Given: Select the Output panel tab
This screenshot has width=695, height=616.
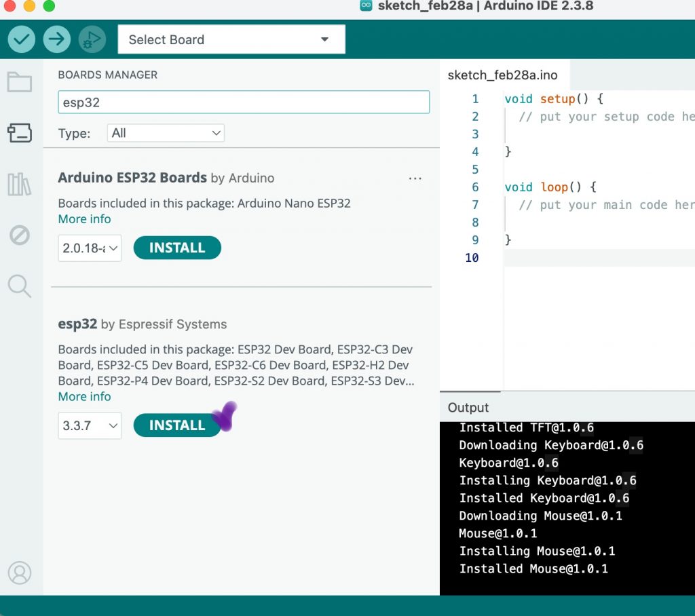Looking at the screenshot, I should [x=468, y=408].
